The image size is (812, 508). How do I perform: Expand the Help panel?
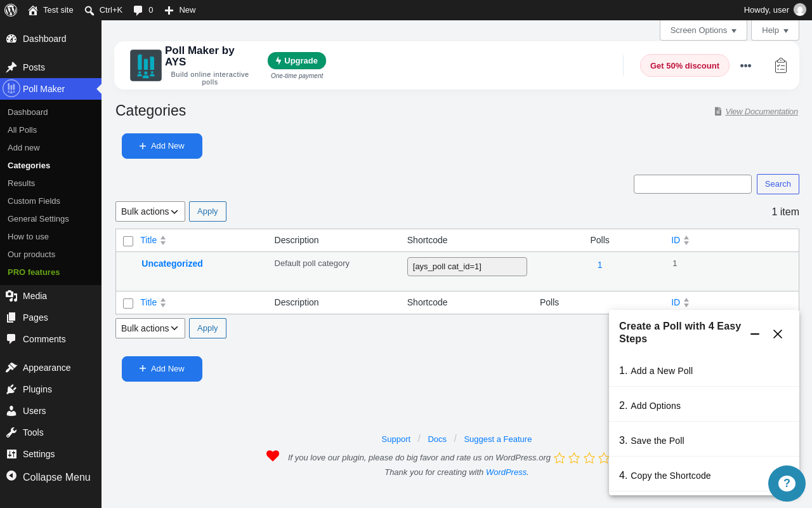point(775,30)
